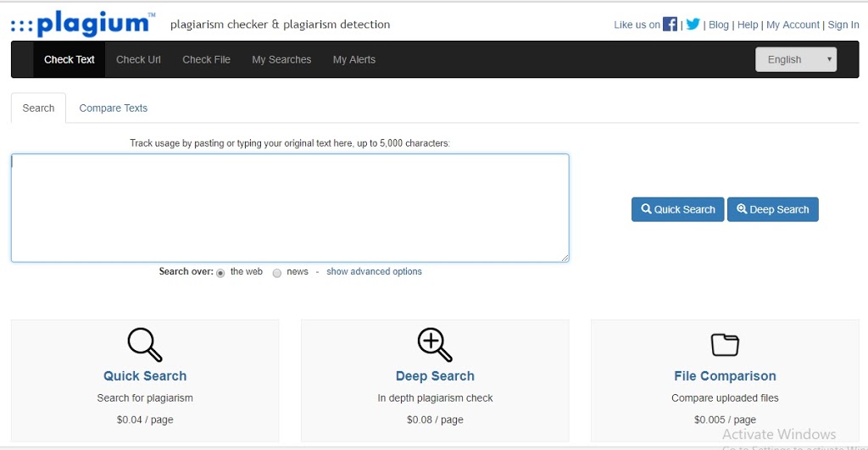Click the Sign In link
The width and height of the screenshot is (868, 450).
click(x=843, y=25)
